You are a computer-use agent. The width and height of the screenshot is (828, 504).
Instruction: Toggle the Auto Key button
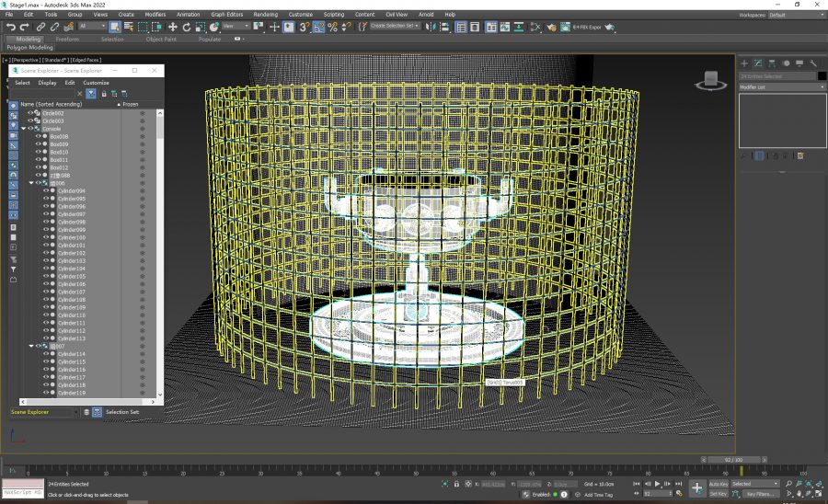[719, 483]
